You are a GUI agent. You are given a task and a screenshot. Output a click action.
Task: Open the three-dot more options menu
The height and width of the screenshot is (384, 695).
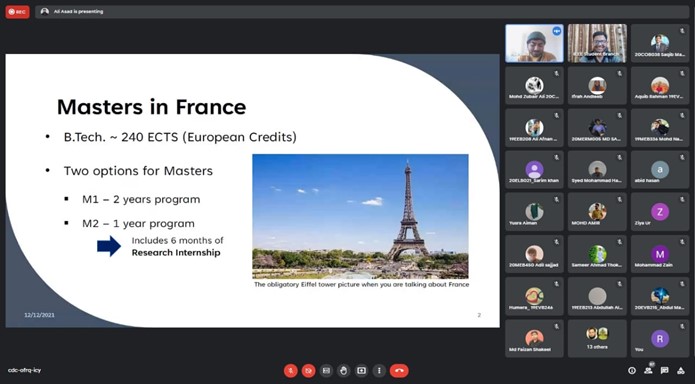[379, 371]
